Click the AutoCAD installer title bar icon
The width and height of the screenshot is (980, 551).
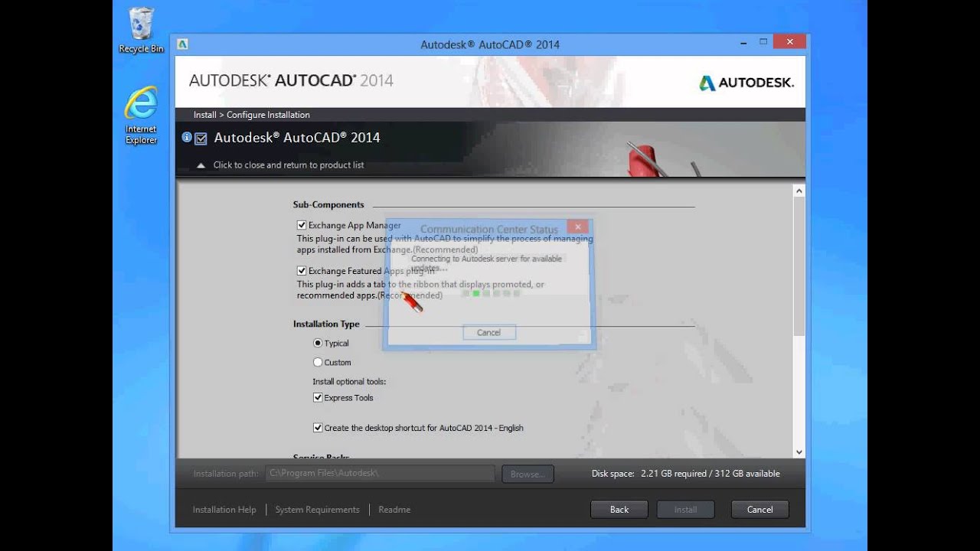182,44
